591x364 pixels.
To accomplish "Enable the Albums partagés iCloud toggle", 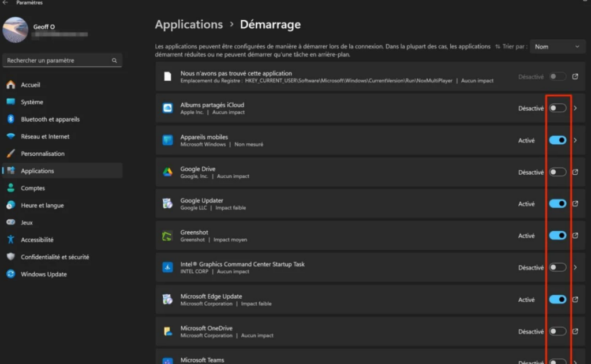I will pyautogui.click(x=558, y=108).
